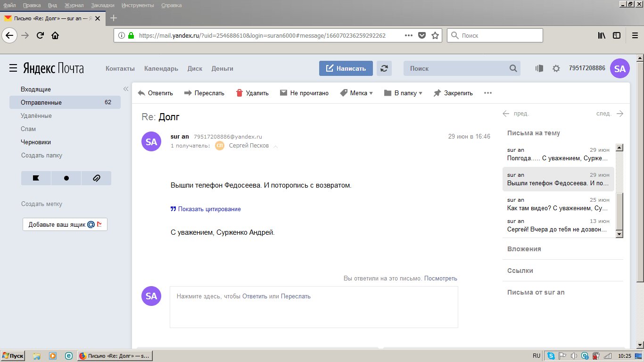Open the Входящие inbox folder
Screen dimensions: 644x362
[36, 89]
